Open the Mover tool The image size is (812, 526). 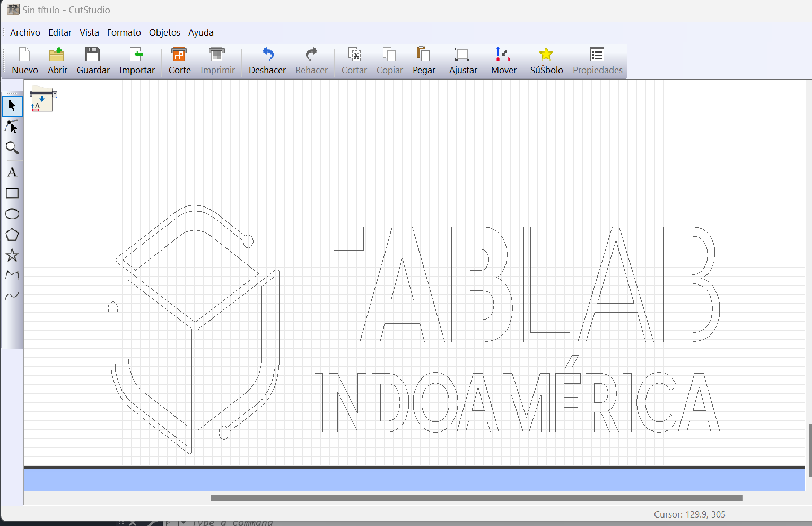pos(503,61)
